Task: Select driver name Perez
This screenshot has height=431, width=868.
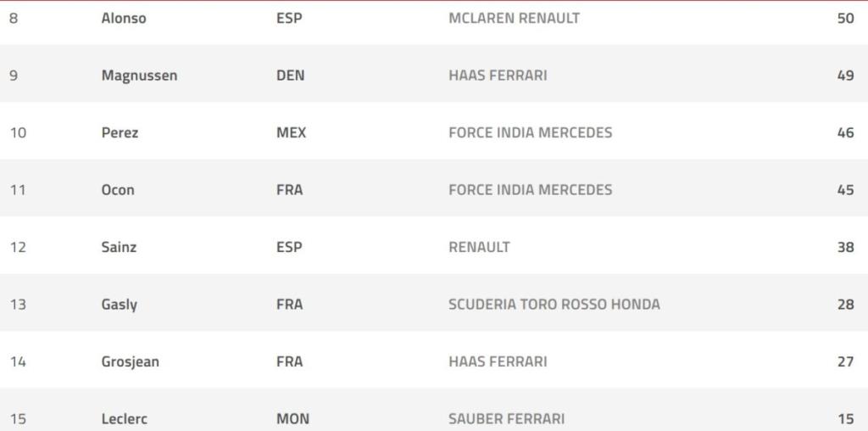Action: pos(120,133)
